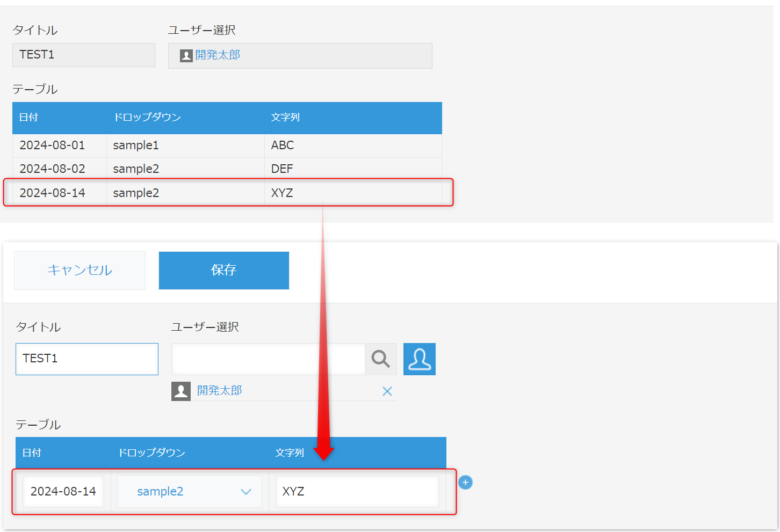Click the ABC cell
This screenshot has width=780, height=532.
(x=353, y=145)
